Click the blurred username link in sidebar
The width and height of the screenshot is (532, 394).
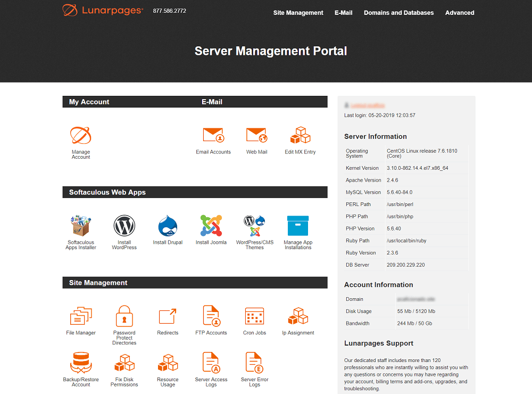(x=368, y=105)
